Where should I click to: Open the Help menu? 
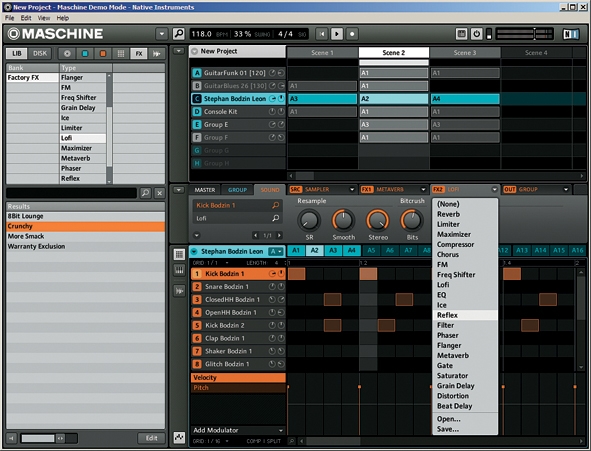pos(63,18)
